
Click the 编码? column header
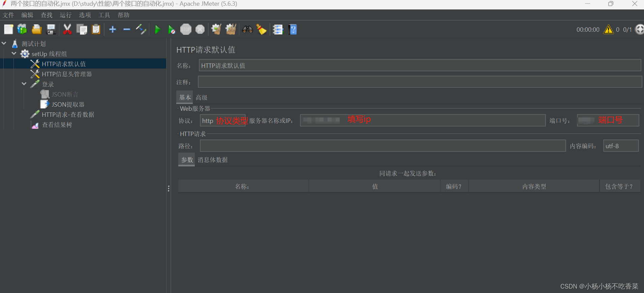pyautogui.click(x=454, y=186)
